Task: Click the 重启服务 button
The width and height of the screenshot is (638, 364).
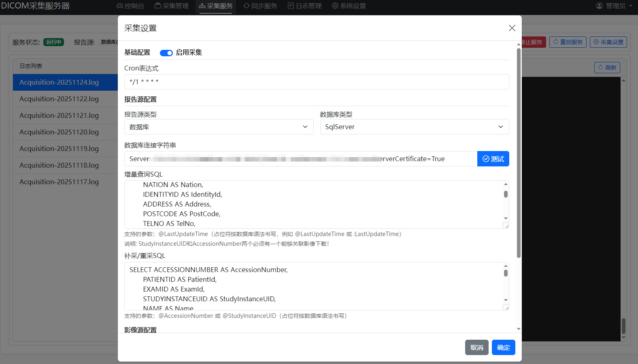Action: (568, 42)
